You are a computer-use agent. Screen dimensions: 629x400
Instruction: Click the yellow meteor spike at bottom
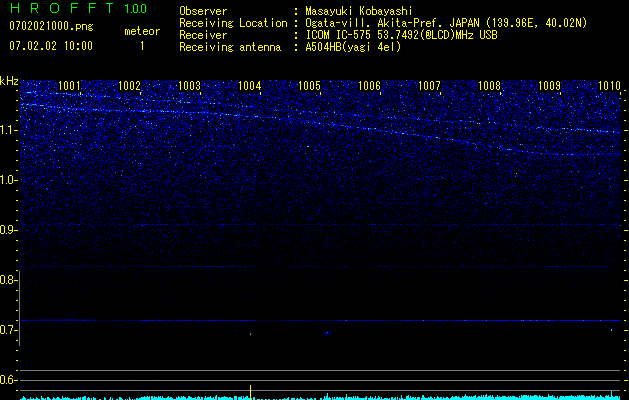[249, 391]
